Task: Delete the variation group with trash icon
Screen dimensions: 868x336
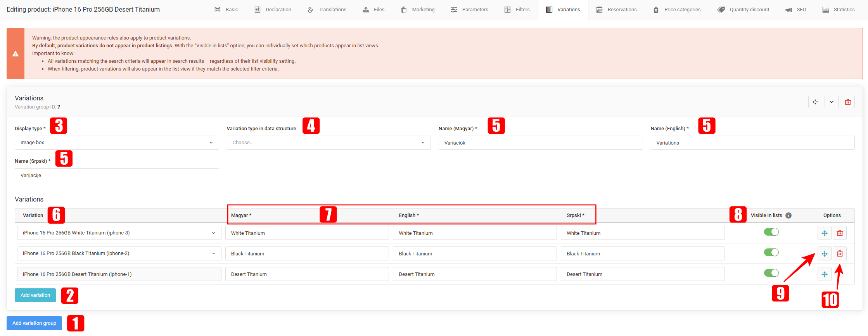Action: (848, 102)
